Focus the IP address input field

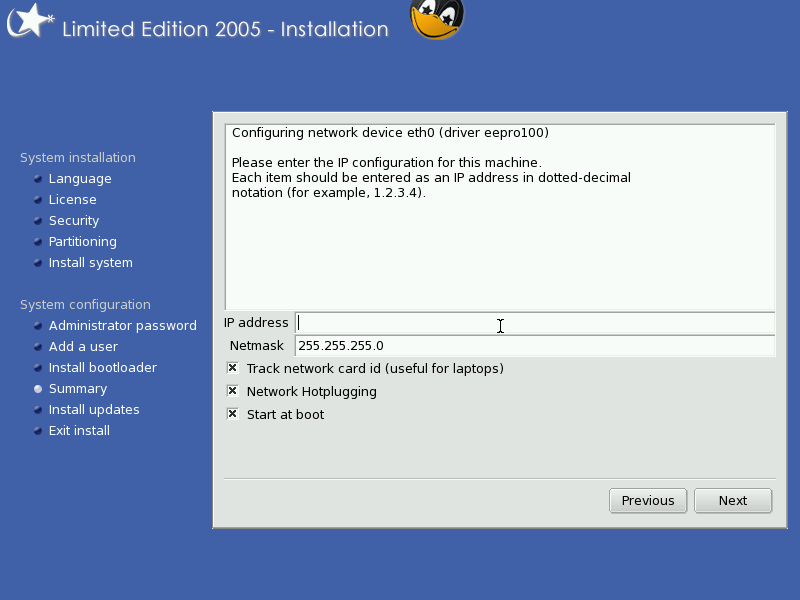[535, 323]
